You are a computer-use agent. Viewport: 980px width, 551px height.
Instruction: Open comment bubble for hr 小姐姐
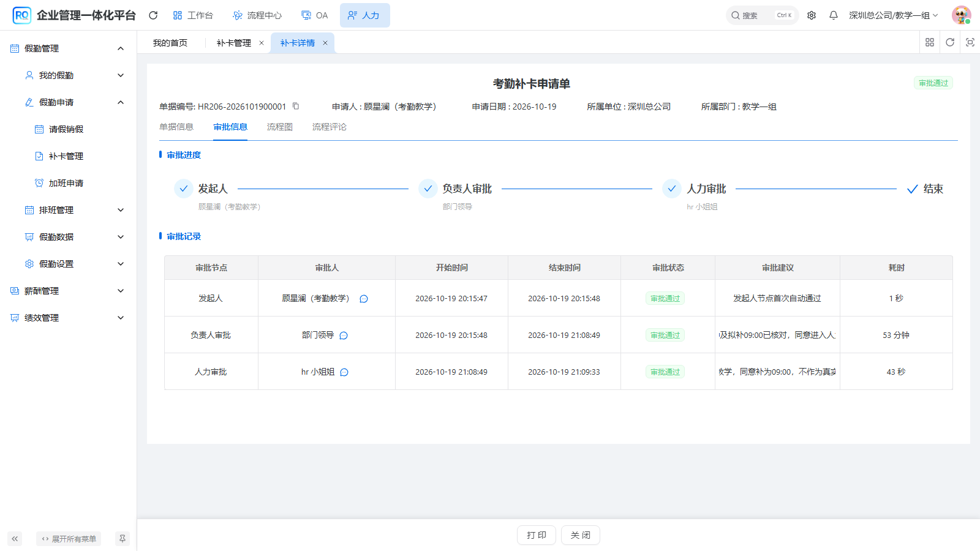tap(344, 372)
